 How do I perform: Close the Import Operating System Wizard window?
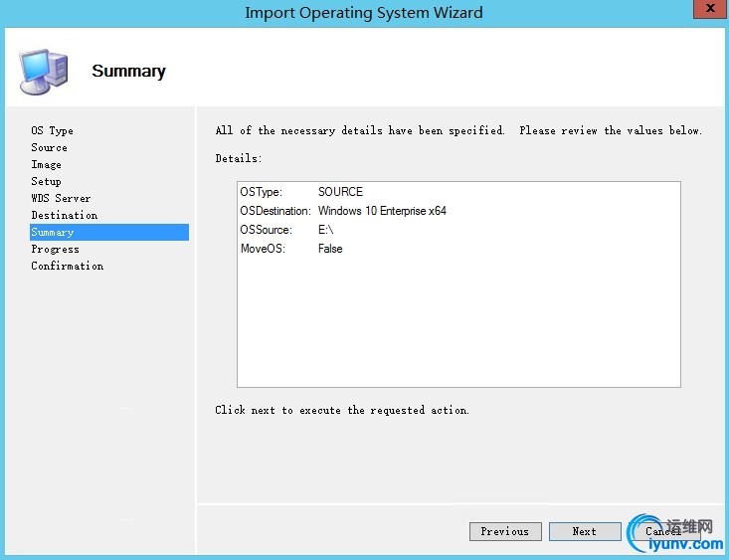pos(710,9)
